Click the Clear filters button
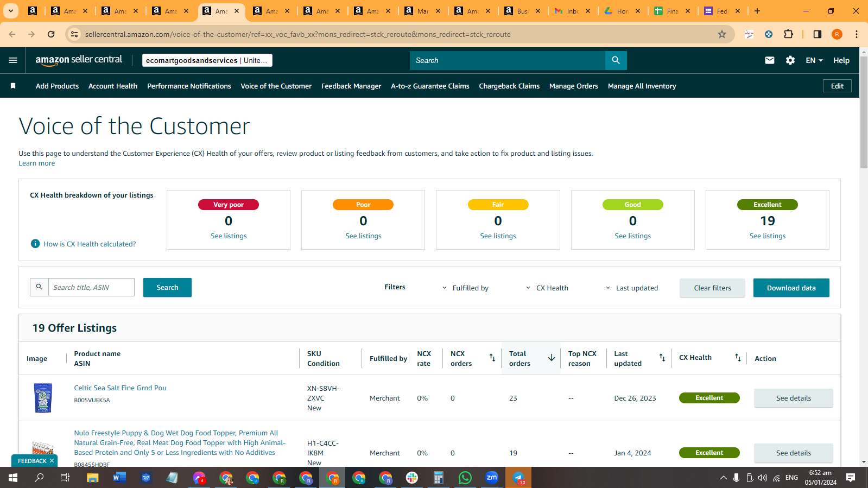This screenshot has width=868, height=488. click(712, 288)
